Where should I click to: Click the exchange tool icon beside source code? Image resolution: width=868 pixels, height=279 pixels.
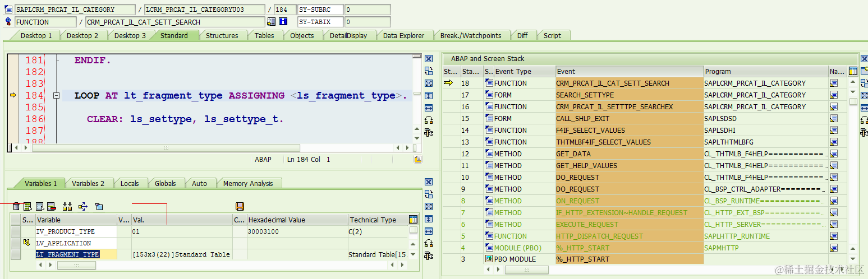click(429, 71)
